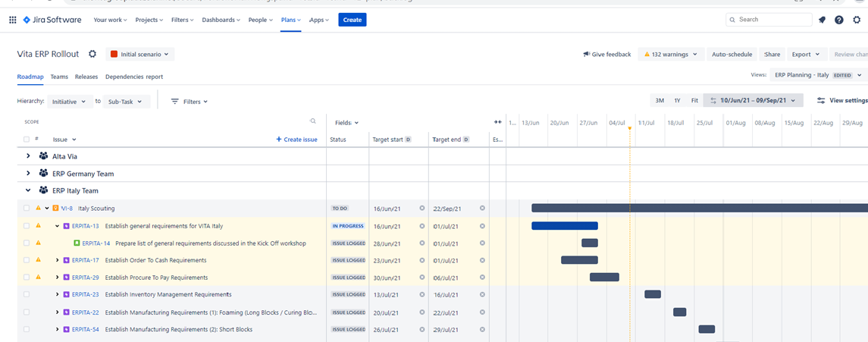Tick the checkbox for ERPITA-13 row
This screenshot has height=342, width=868.
tap(26, 226)
